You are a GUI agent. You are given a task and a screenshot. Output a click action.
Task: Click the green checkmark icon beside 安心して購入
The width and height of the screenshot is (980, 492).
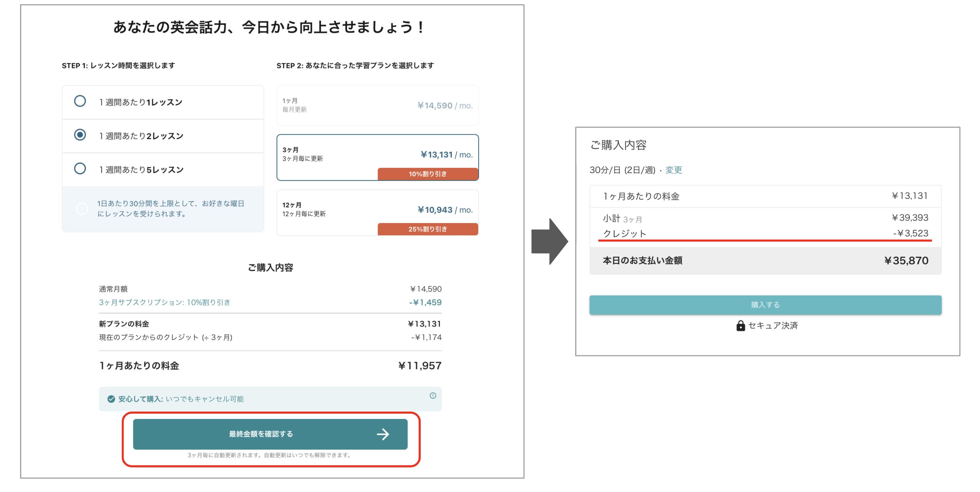point(111,399)
